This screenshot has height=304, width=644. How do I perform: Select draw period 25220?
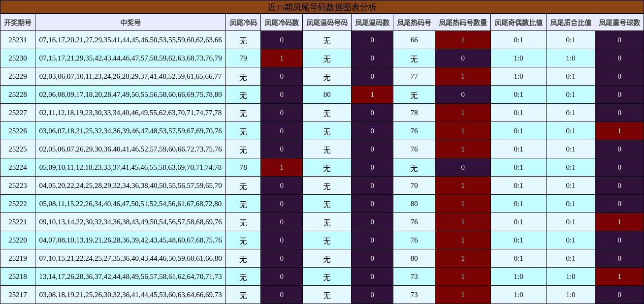click(18, 240)
